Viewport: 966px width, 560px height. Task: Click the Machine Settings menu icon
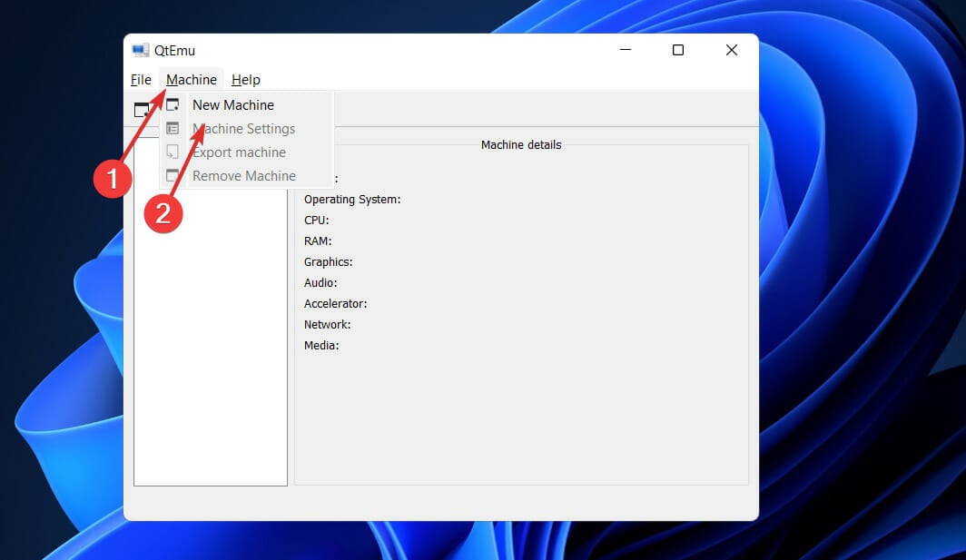click(x=172, y=129)
